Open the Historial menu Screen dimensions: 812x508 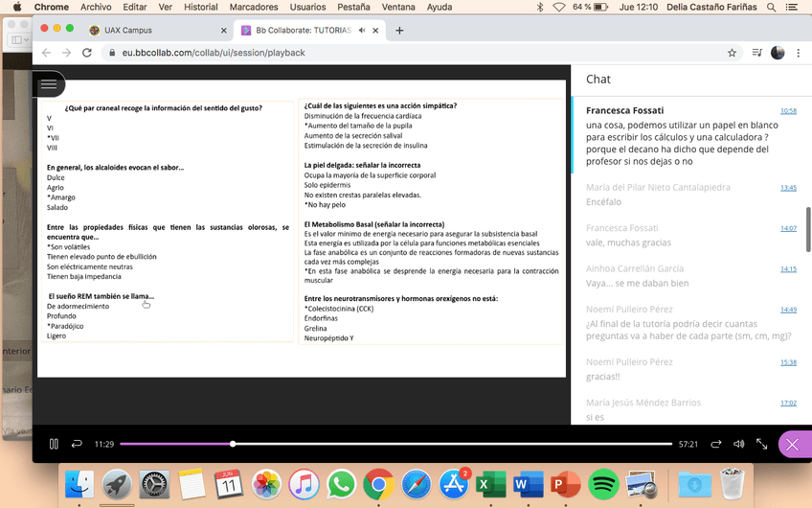[x=201, y=8]
